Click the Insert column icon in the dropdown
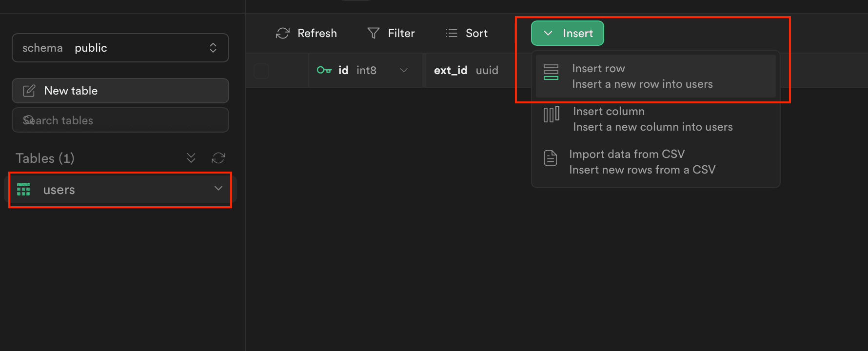Image resolution: width=868 pixels, height=351 pixels. click(552, 115)
